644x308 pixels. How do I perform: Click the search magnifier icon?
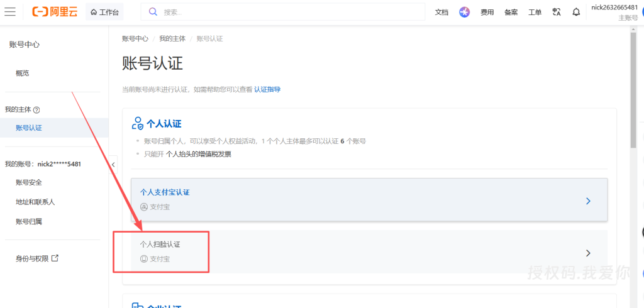[x=153, y=12]
